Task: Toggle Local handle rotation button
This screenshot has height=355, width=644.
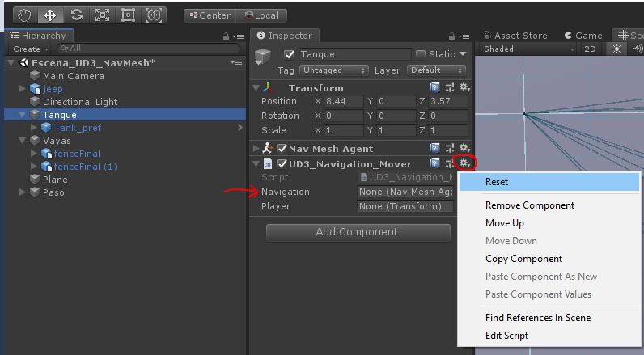Action: [x=261, y=15]
